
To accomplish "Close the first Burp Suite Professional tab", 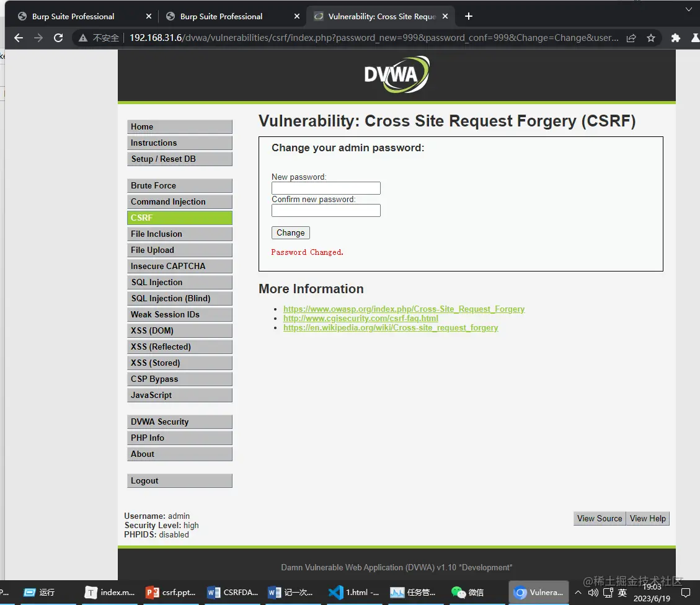I will point(149,17).
